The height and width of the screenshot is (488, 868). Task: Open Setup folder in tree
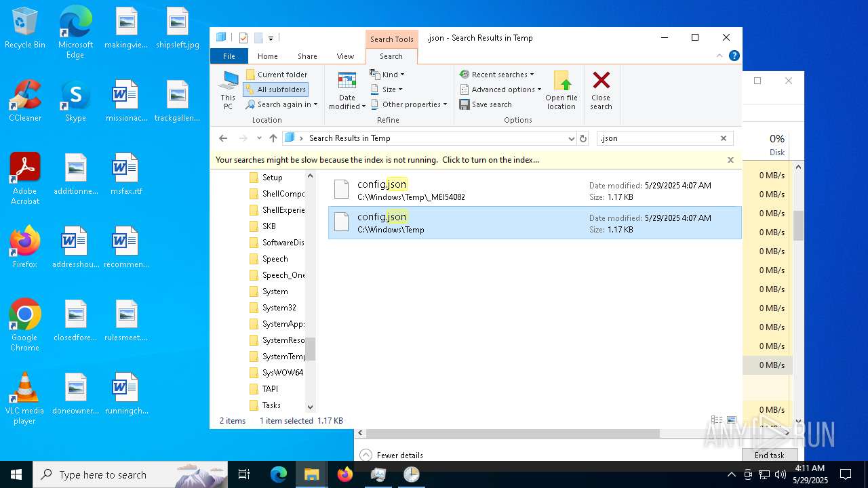[x=272, y=178]
